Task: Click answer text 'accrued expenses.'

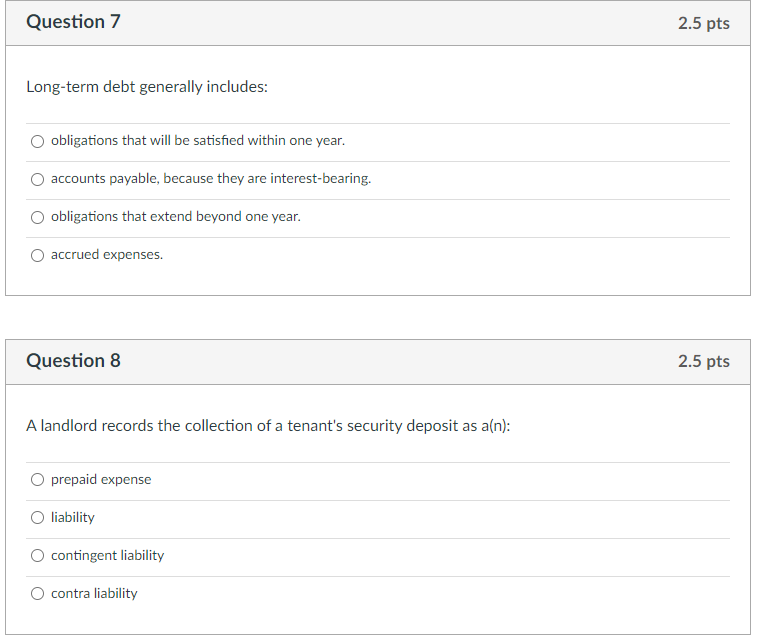Action: pos(107,255)
